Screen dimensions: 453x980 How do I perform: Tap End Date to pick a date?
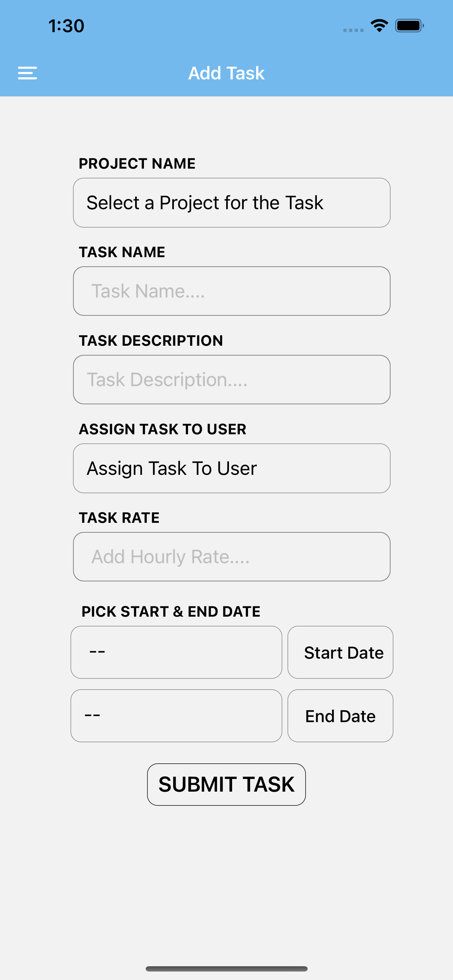pyautogui.click(x=340, y=716)
